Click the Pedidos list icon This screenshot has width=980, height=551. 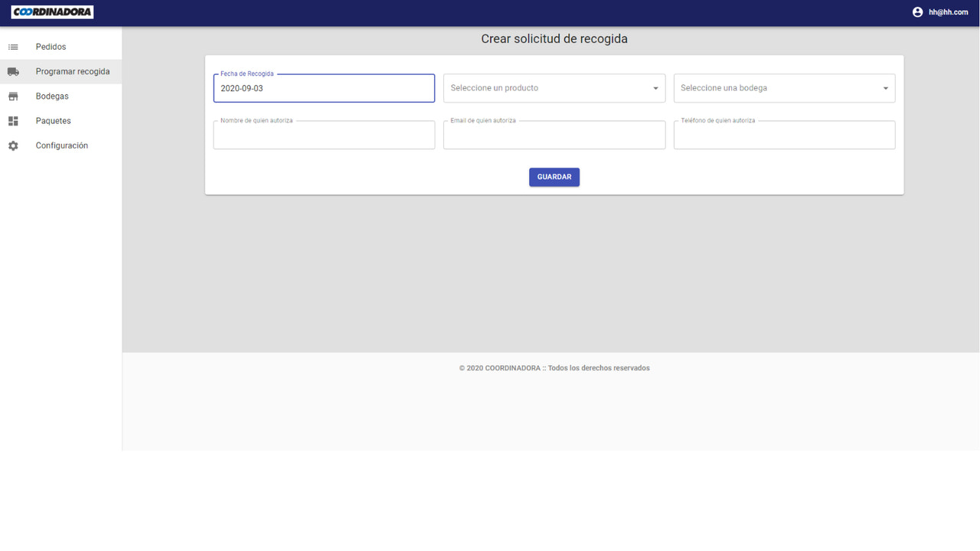12,47
